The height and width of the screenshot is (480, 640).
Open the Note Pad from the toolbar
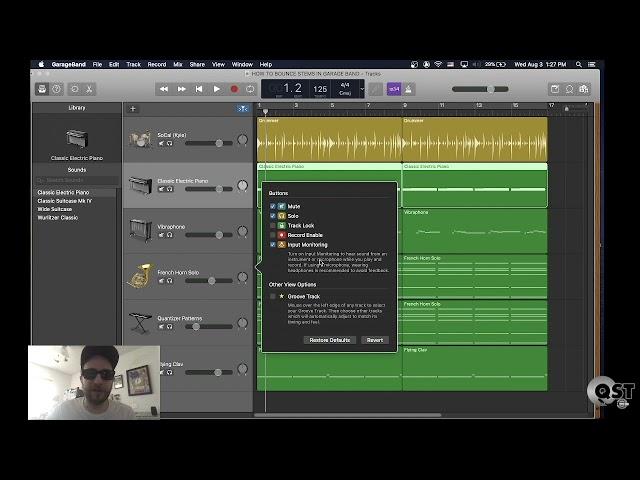[555, 89]
